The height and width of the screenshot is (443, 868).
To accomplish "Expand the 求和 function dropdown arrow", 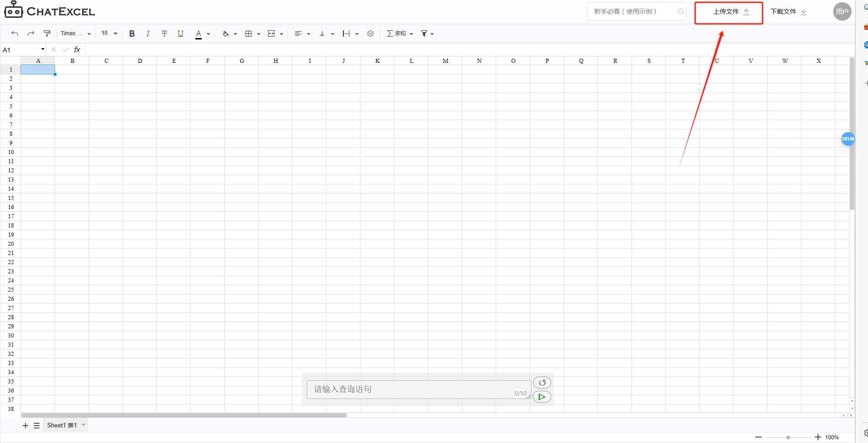I will (x=411, y=34).
